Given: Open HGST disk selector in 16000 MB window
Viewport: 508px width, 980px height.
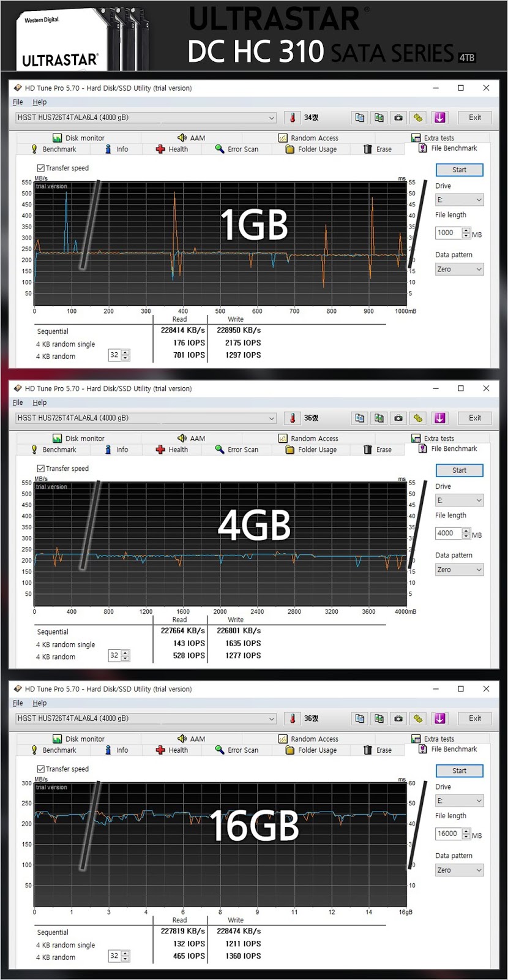Looking at the screenshot, I should point(146,718).
